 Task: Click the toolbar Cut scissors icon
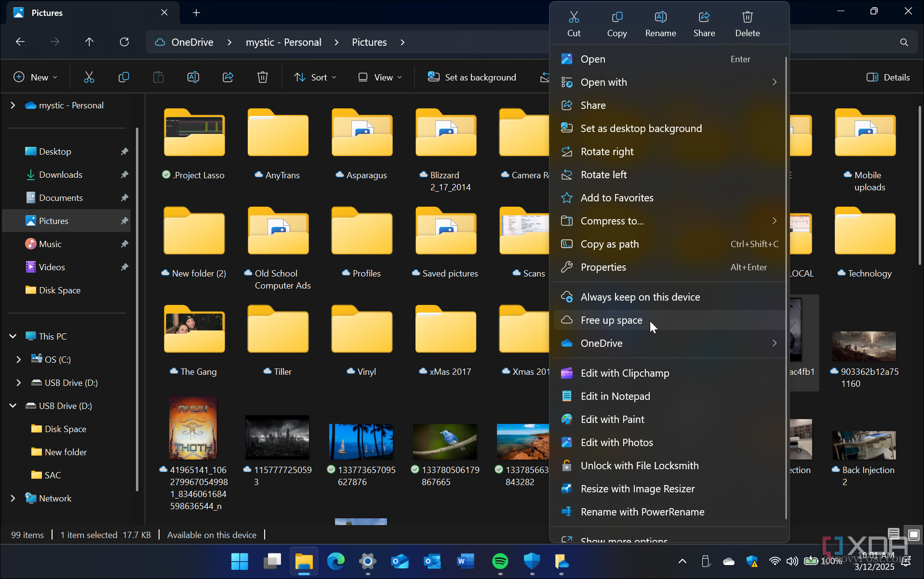click(89, 77)
